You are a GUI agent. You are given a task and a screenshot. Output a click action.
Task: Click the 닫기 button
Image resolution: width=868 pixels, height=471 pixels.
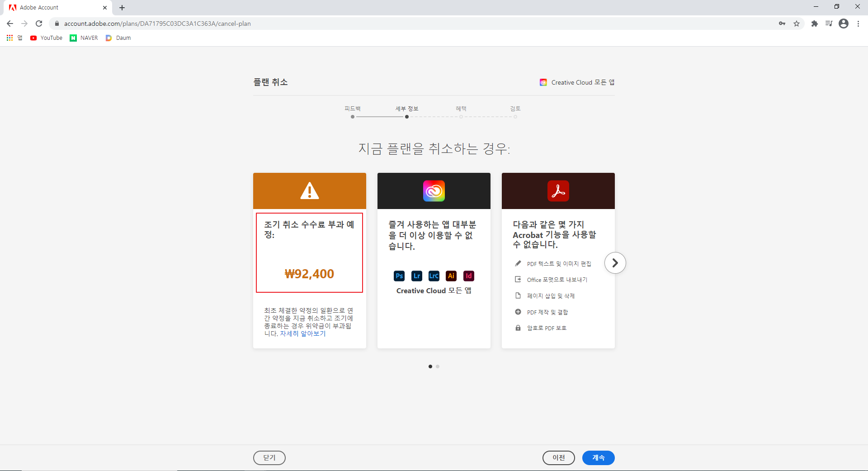pyautogui.click(x=269, y=458)
